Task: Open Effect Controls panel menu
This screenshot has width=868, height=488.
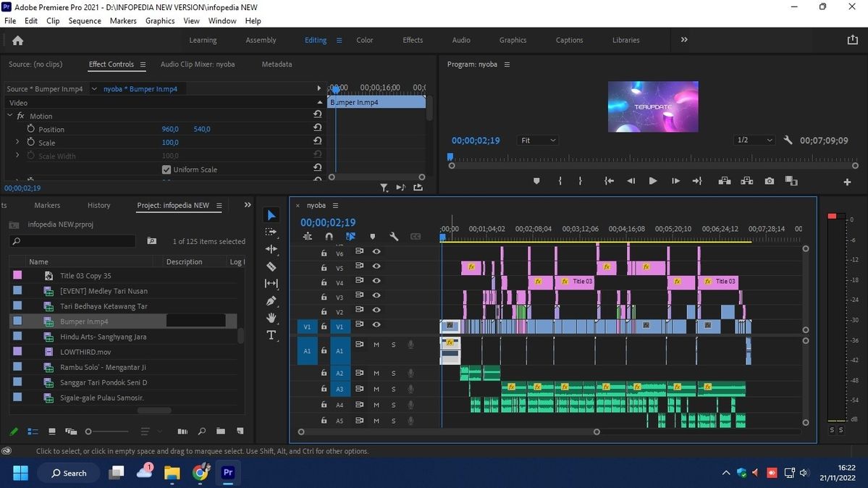Action: (143, 64)
